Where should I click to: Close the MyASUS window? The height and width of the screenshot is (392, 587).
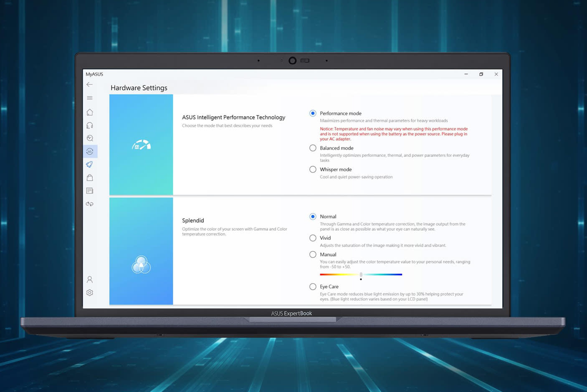point(496,74)
